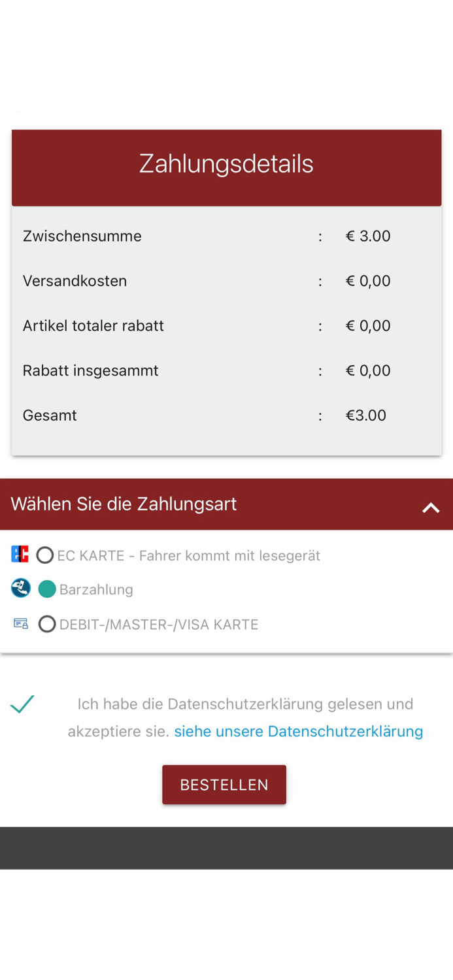Click the Gesamt total amount row
Image resolution: width=453 pixels, height=980 pixels.
tap(196, 415)
